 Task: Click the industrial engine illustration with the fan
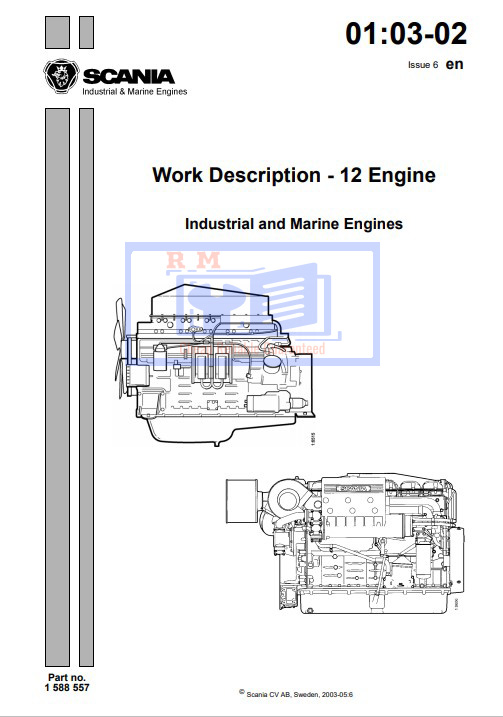click(x=214, y=365)
